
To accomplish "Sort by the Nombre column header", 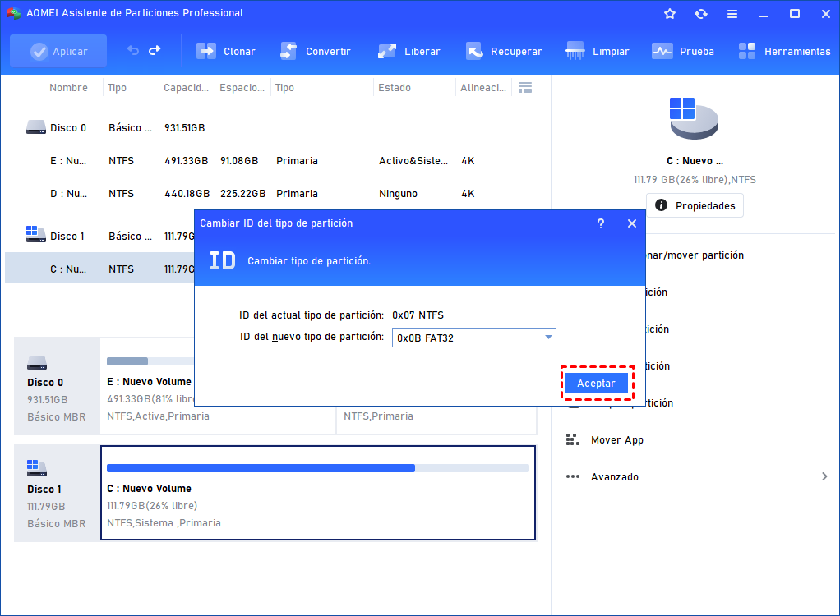I will (x=68, y=88).
